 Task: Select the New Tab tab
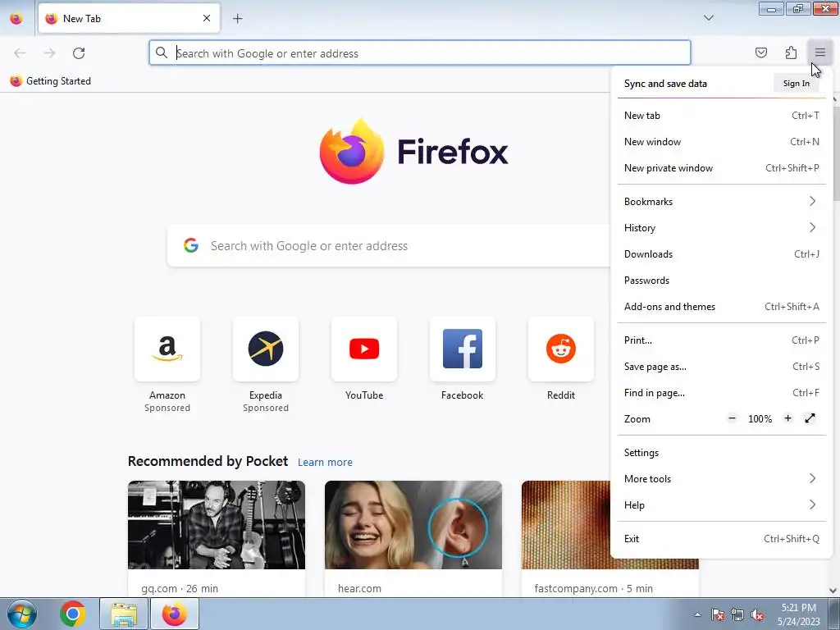[x=129, y=19]
